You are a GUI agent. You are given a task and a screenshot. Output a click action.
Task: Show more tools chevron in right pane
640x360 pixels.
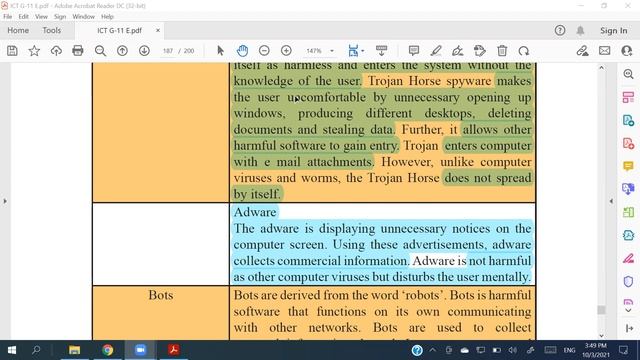click(x=629, y=311)
